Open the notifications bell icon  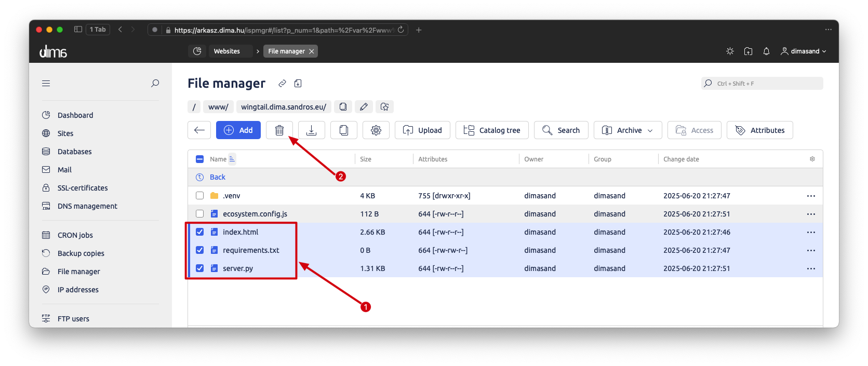(766, 51)
